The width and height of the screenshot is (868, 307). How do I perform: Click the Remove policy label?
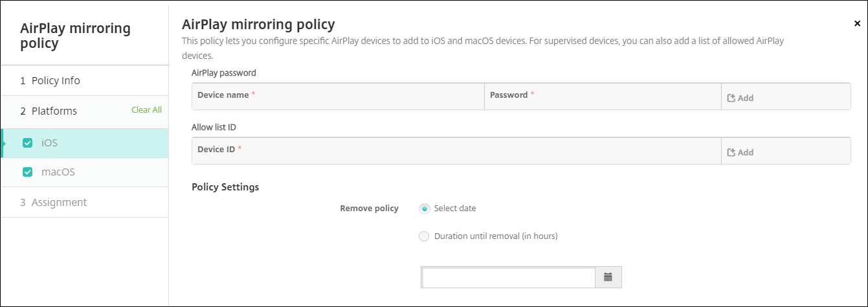coord(369,209)
